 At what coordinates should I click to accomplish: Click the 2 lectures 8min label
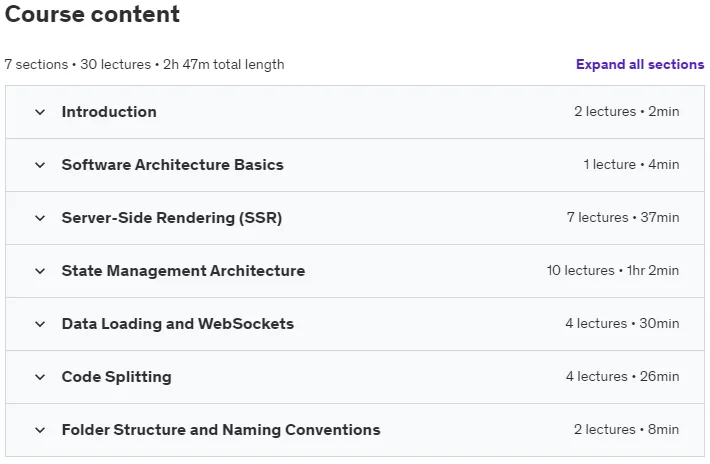[x=627, y=429]
